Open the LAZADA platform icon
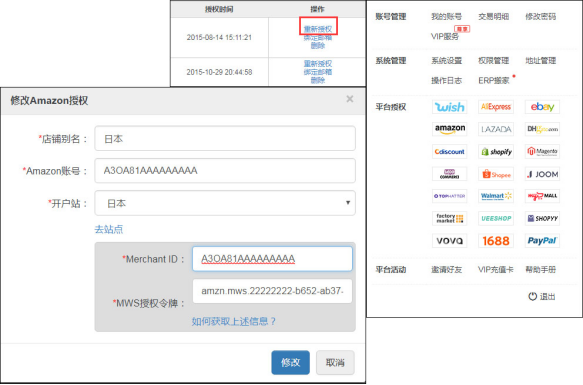The width and height of the screenshot is (583, 385). click(x=496, y=129)
